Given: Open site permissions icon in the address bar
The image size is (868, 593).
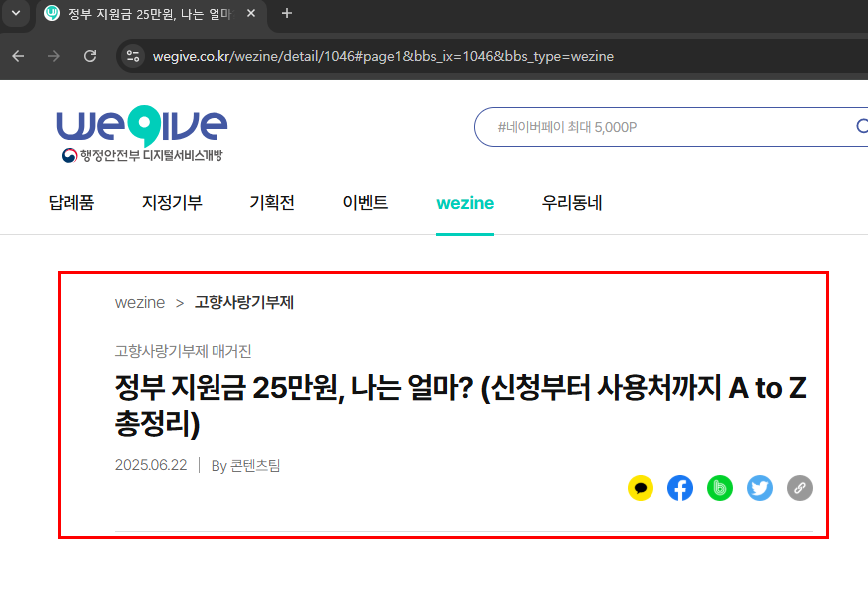Looking at the screenshot, I should (x=133, y=57).
